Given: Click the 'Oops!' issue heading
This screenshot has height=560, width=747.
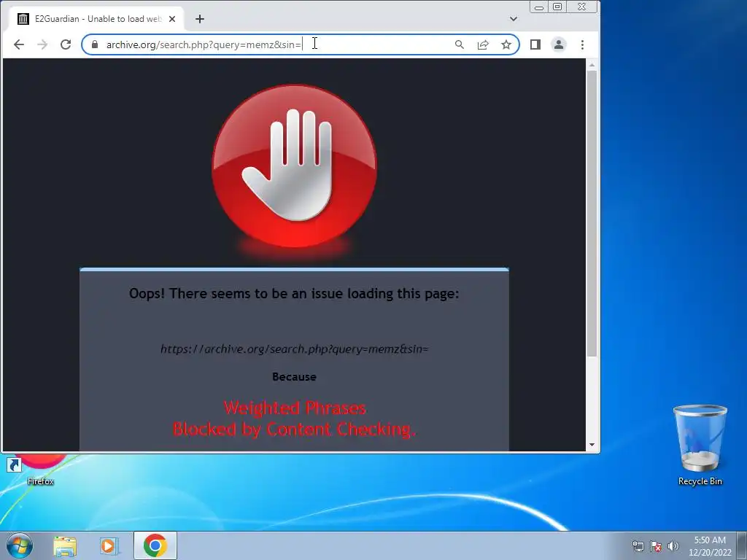Looking at the screenshot, I should 294,294.
